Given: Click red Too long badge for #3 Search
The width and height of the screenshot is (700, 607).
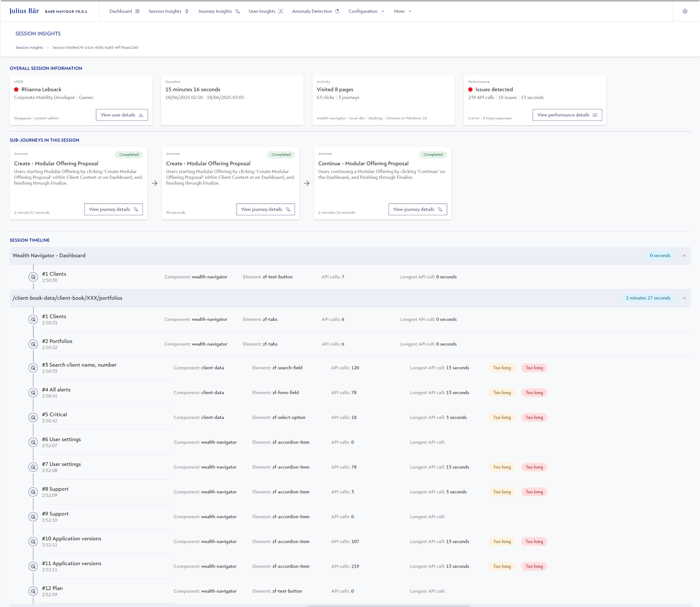Looking at the screenshot, I should click(534, 368).
